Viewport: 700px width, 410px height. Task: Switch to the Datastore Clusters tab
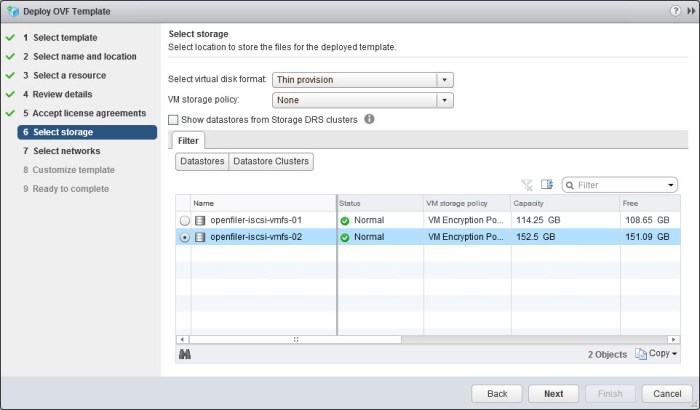point(270,161)
